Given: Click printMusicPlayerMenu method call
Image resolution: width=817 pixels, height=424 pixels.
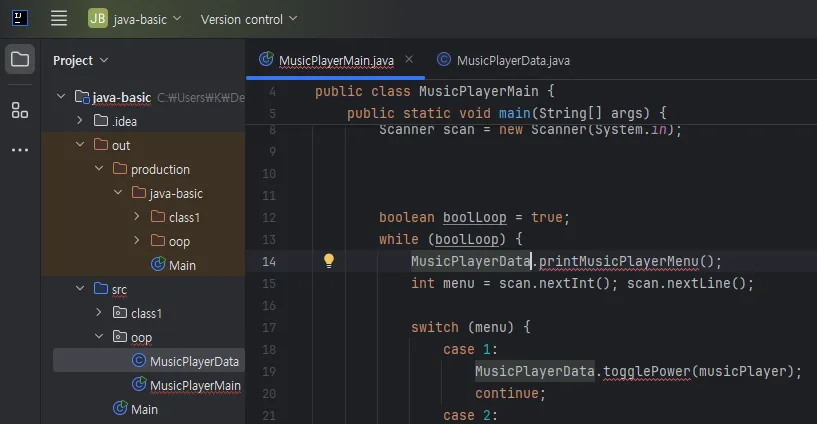Looking at the screenshot, I should [618, 261].
